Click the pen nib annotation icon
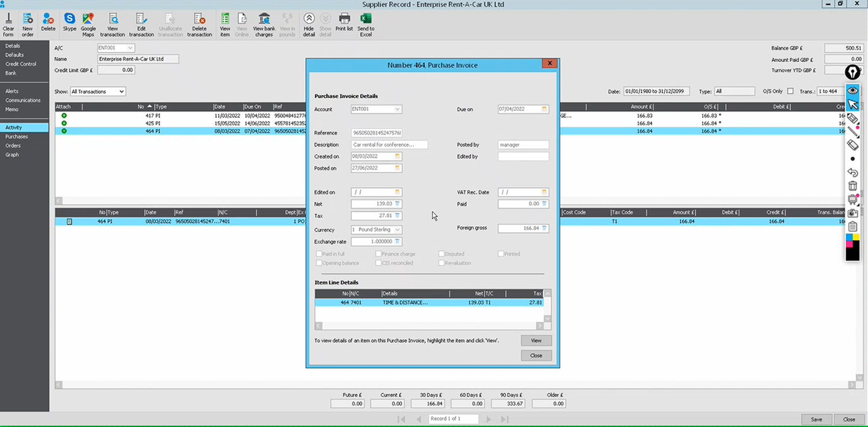This screenshot has height=427, width=868. coord(852,72)
